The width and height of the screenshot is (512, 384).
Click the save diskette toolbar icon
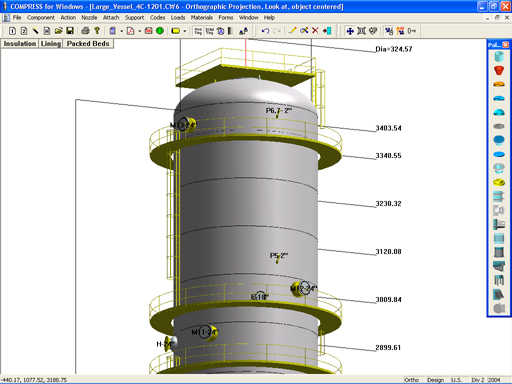tap(70, 31)
